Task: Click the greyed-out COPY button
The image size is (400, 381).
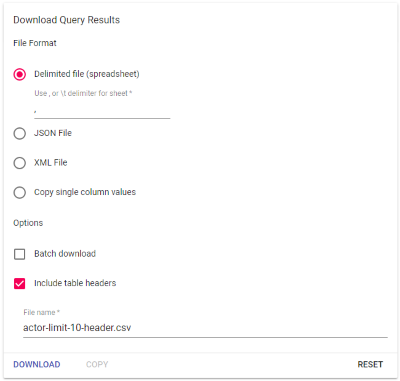Action: tap(97, 364)
